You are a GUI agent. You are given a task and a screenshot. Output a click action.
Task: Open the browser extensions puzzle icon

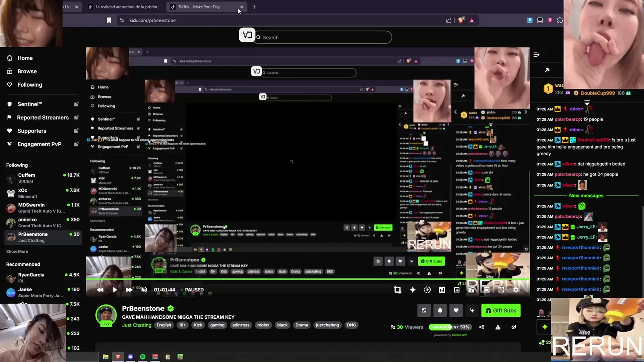(560, 20)
